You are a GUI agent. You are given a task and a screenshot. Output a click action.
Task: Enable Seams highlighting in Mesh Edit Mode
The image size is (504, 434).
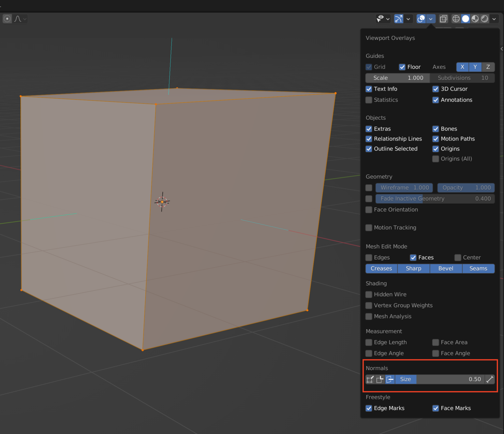coord(478,268)
